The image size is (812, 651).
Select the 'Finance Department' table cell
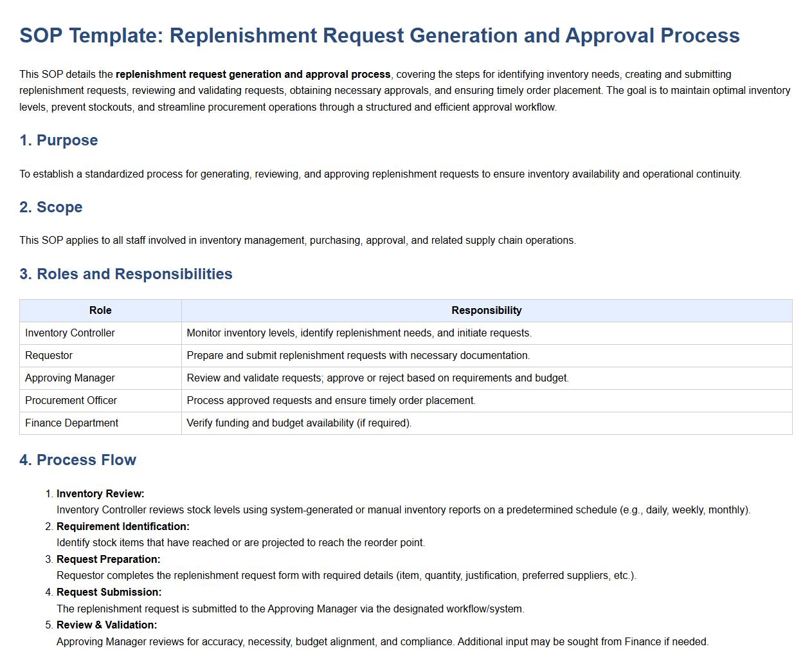tap(71, 423)
